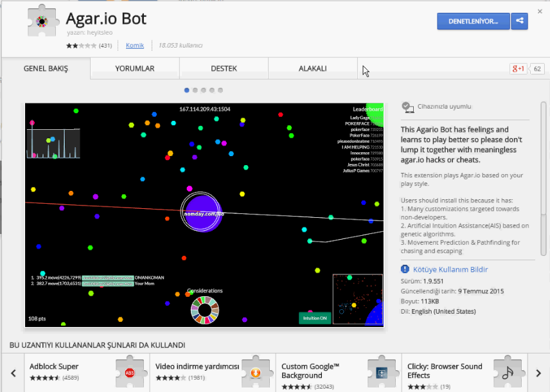
Task: Click the minimap in the game screenshot
Action: click(x=358, y=299)
